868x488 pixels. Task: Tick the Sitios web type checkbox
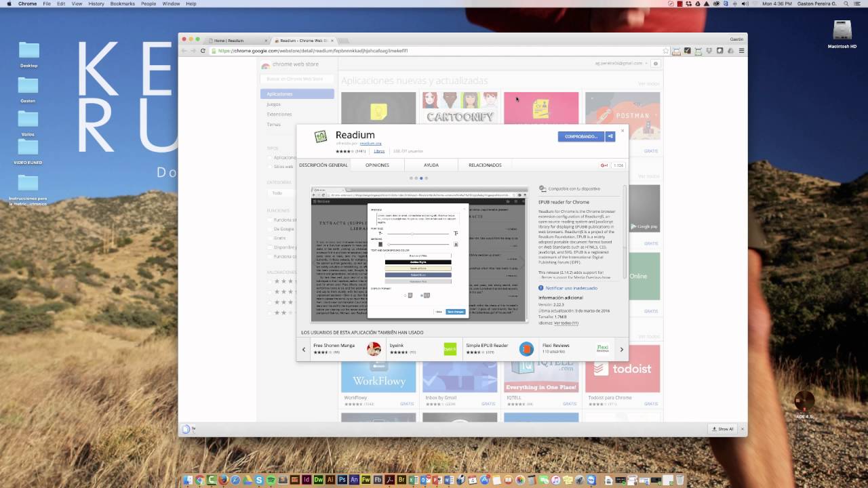(271, 166)
